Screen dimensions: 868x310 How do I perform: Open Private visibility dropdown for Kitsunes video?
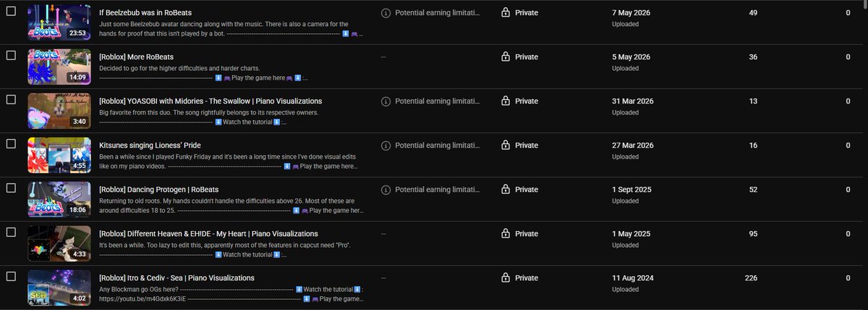520,146
